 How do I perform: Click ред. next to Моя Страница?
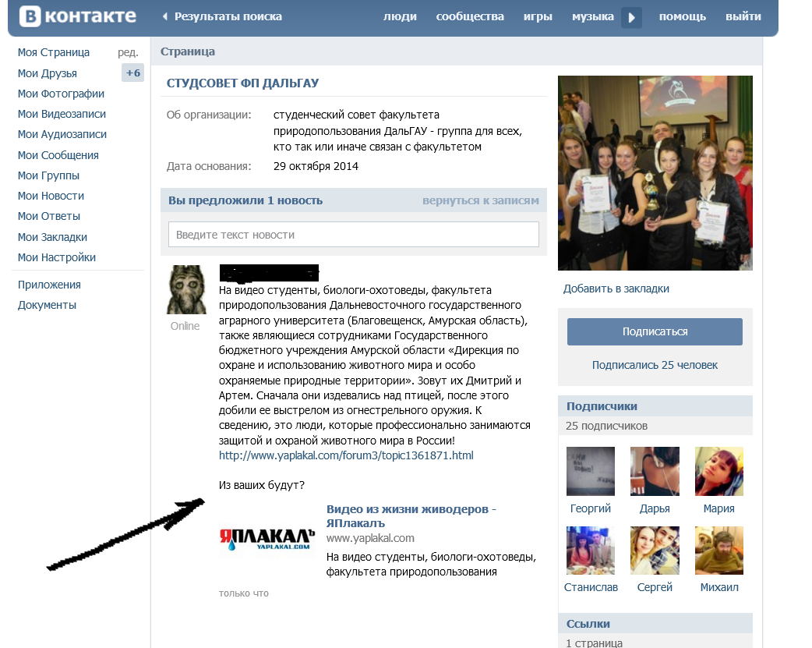coord(128,52)
